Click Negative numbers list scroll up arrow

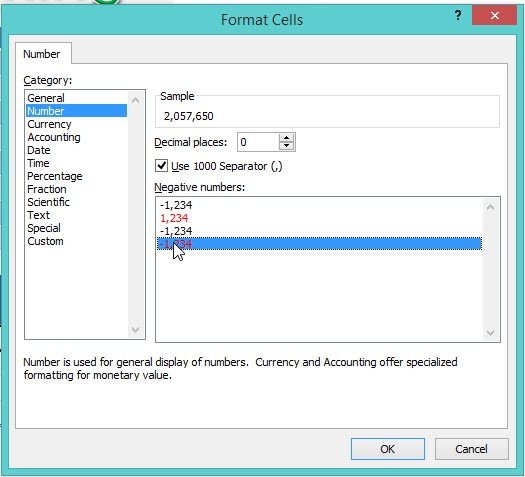(x=491, y=207)
